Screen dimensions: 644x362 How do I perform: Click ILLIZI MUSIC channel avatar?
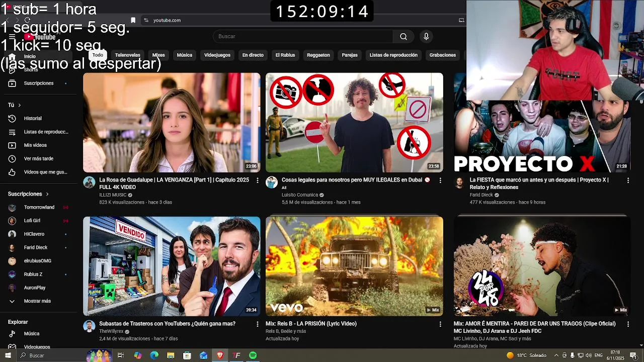[89, 183]
